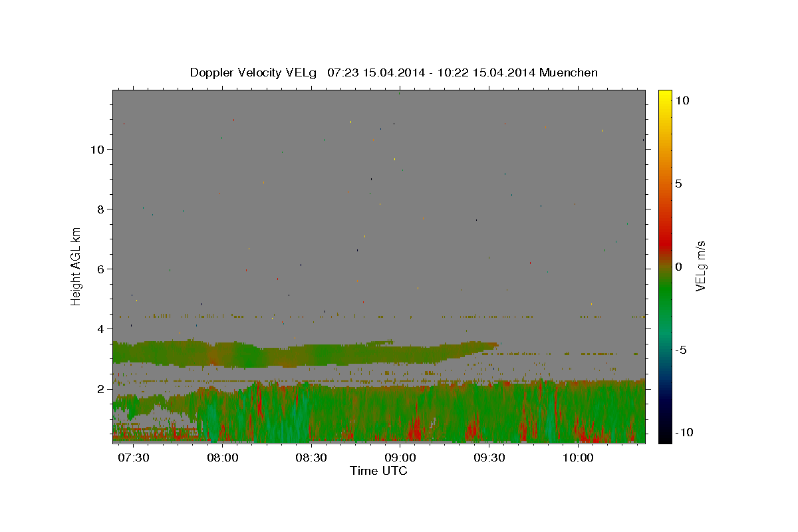Click the height label 4 on y-axis
798x532 pixels.
(x=102, y=329)
